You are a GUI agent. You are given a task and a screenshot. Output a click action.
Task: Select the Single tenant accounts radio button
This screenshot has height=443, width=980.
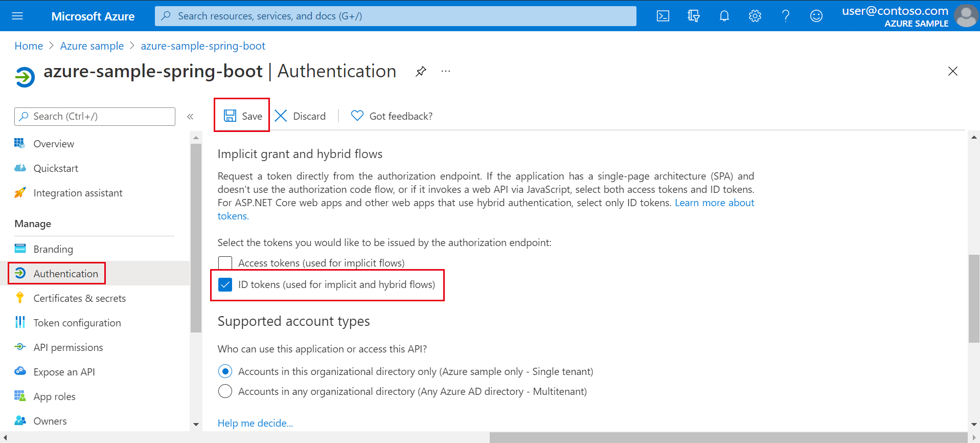point(225,371)
